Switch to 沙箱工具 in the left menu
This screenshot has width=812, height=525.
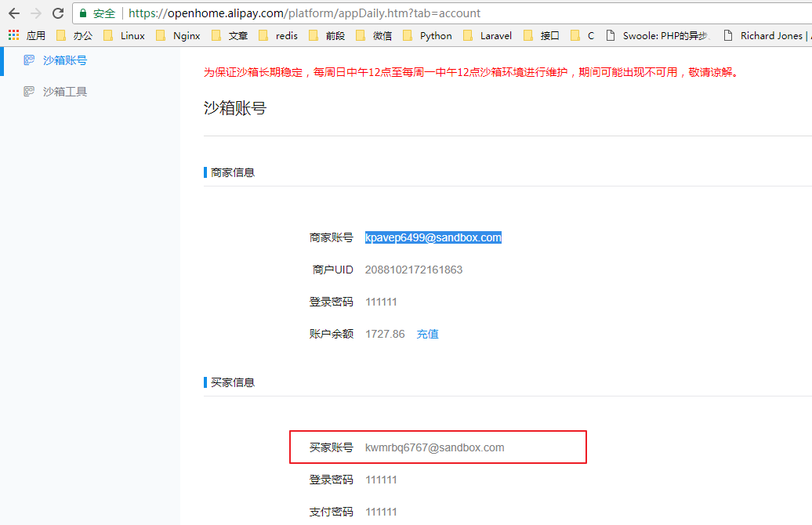(x=65, y=92)
